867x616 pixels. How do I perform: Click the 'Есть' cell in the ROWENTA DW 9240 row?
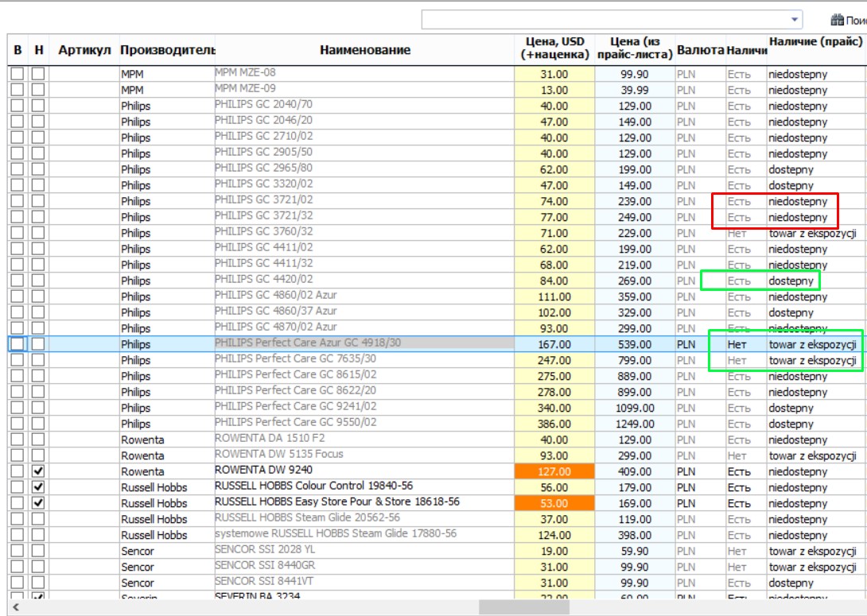click(x=746, y=471)
